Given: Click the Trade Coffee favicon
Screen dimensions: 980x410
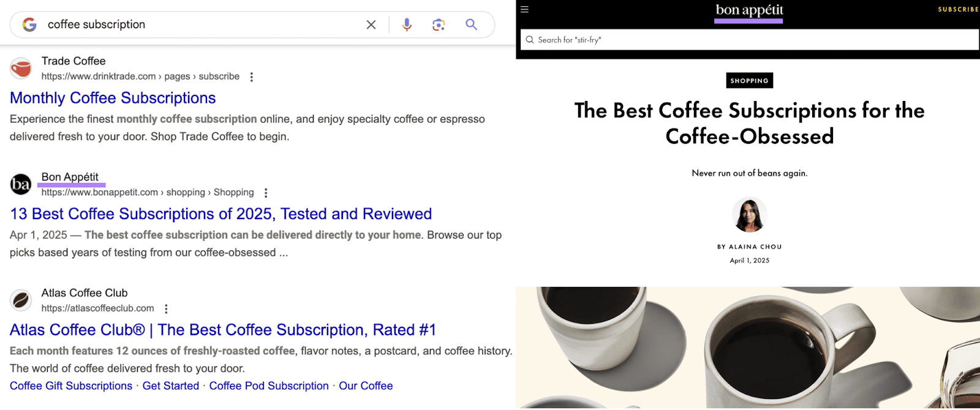Looking at the screenshot, I should point(21,69).
